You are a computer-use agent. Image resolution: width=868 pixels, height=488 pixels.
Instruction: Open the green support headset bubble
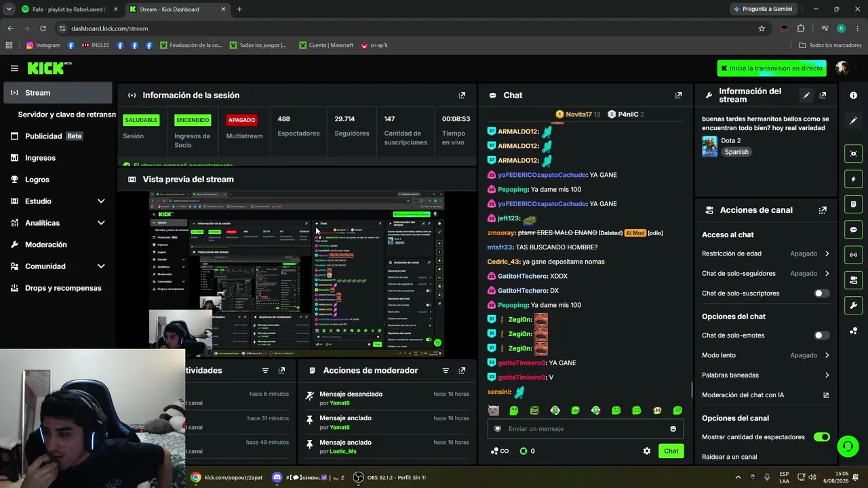tap(848, 446)
